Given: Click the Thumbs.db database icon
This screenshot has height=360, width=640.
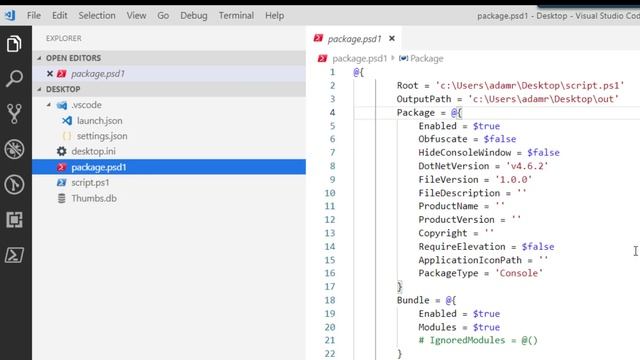Looking at the screenshot, I should click(62, 198).
